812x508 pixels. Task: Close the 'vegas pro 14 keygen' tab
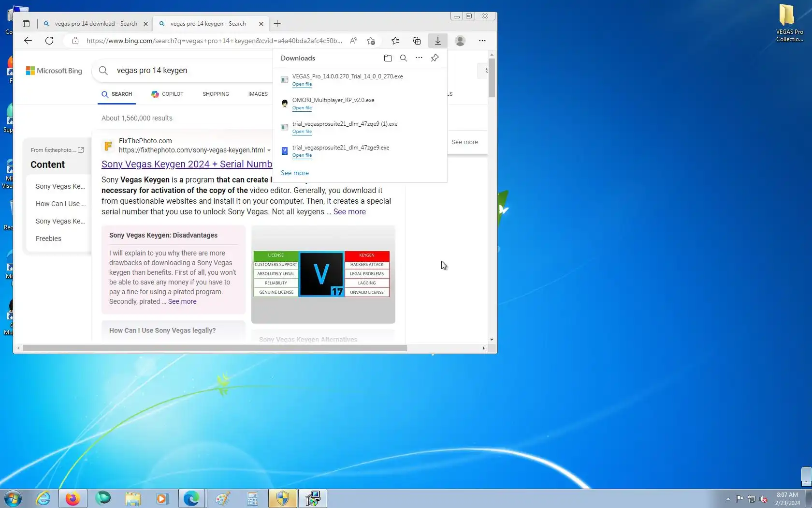pyautogui.click(x=261, y=24)
